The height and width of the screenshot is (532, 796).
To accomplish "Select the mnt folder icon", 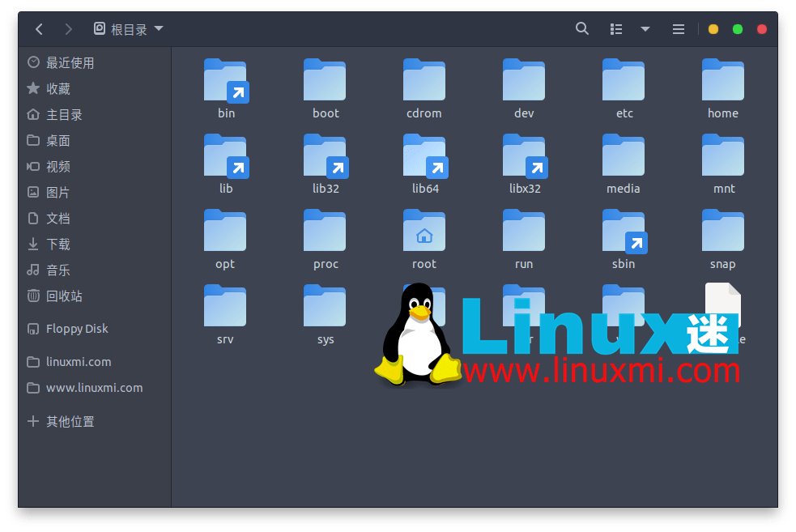I will tap(723, 155).
